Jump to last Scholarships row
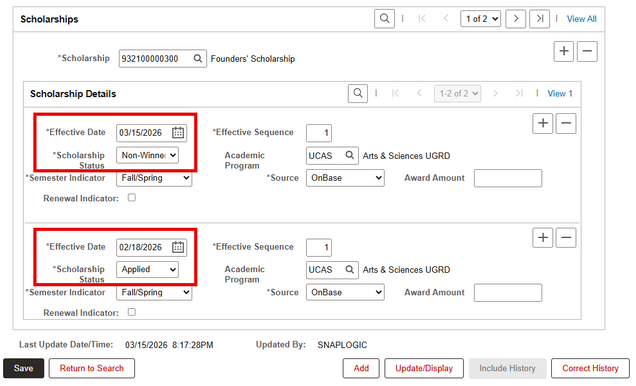Image resolution: width=636 pixels, height=386 pixels. [539, 19]
